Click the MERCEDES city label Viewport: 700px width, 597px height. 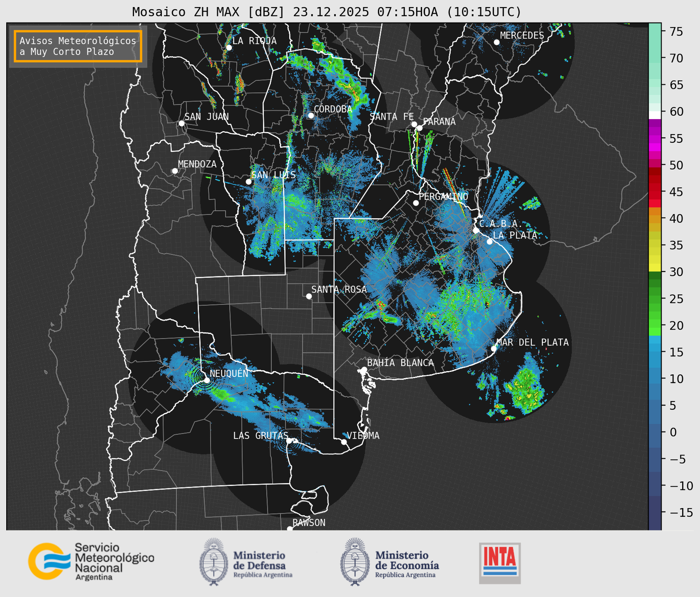(x=522, y=36)
